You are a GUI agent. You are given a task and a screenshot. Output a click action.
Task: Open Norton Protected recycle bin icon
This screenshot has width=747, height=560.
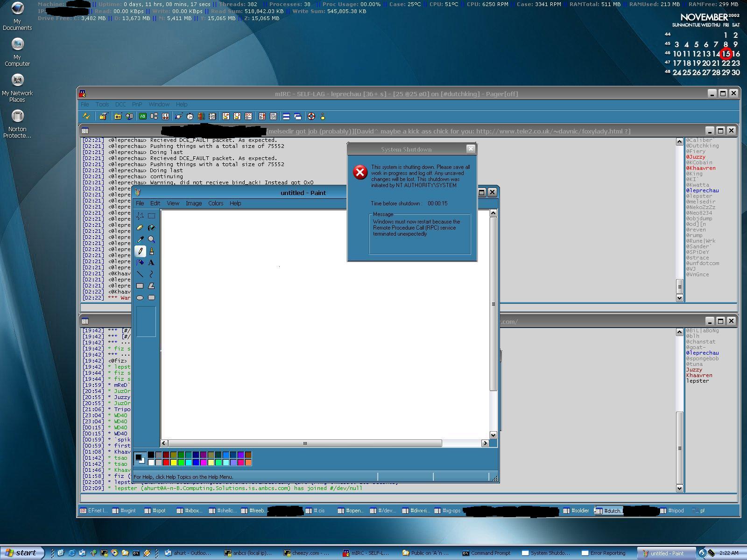pos(17,124)
